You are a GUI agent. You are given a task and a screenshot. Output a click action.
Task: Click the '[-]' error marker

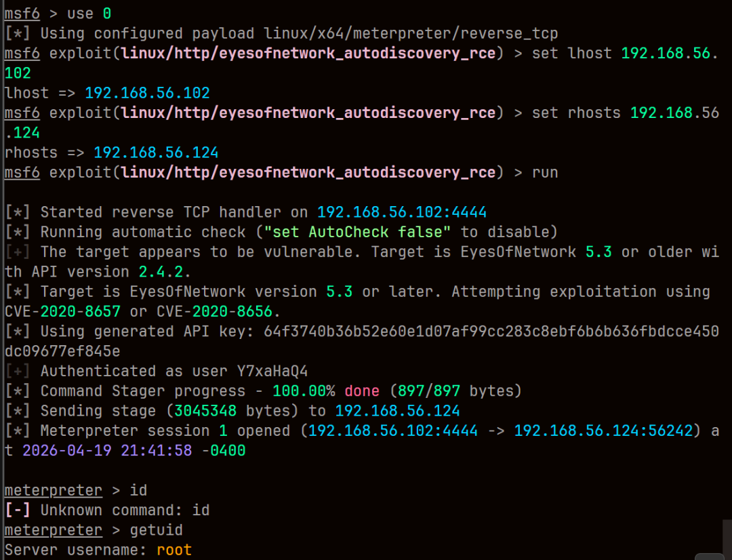point(17,510)
